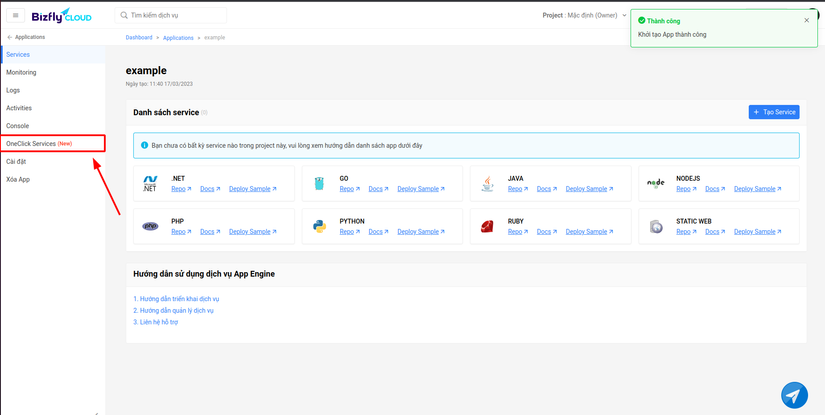Open the PYTHON Deploy Sample link
This screenshot has height=415, width=825.
[421, 232]
